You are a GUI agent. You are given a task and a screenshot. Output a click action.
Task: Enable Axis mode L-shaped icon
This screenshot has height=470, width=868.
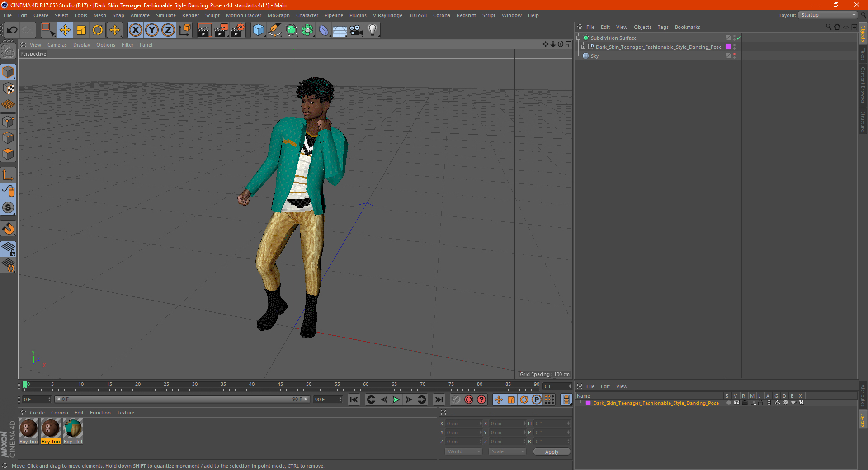(8, 175)
